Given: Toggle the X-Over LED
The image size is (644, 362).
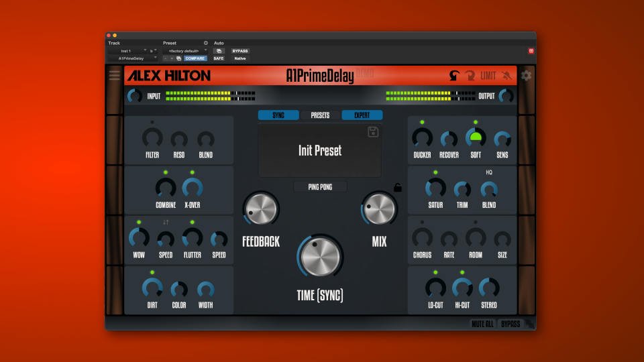Looking at the screenshot, I should coord(193,172).
